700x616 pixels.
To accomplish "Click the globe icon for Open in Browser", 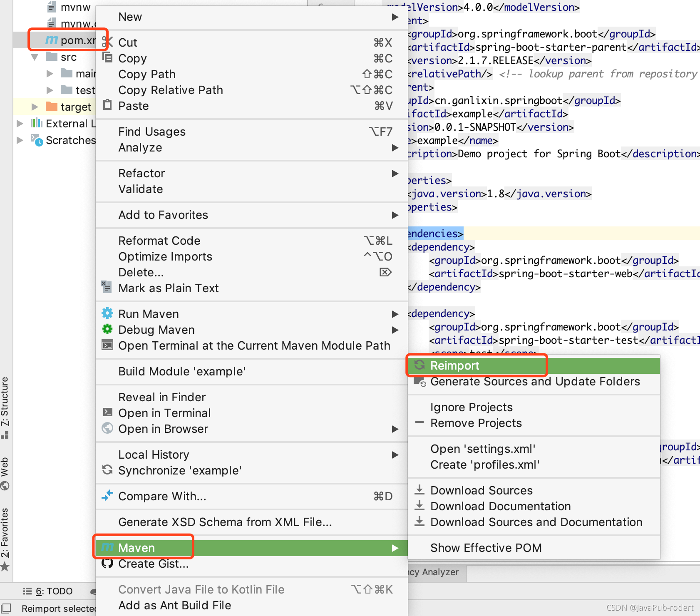I will point(107,429).
